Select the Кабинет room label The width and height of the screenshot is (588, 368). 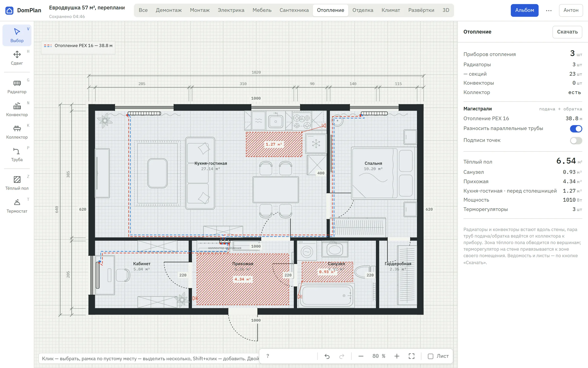(x=142, y=264)
